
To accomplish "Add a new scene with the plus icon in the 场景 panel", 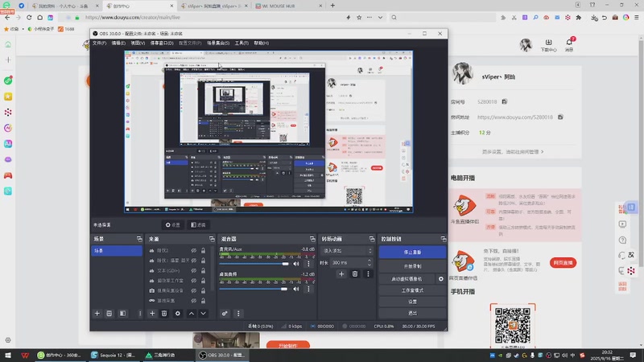I will pyautogui.click(x=97, y=314).
